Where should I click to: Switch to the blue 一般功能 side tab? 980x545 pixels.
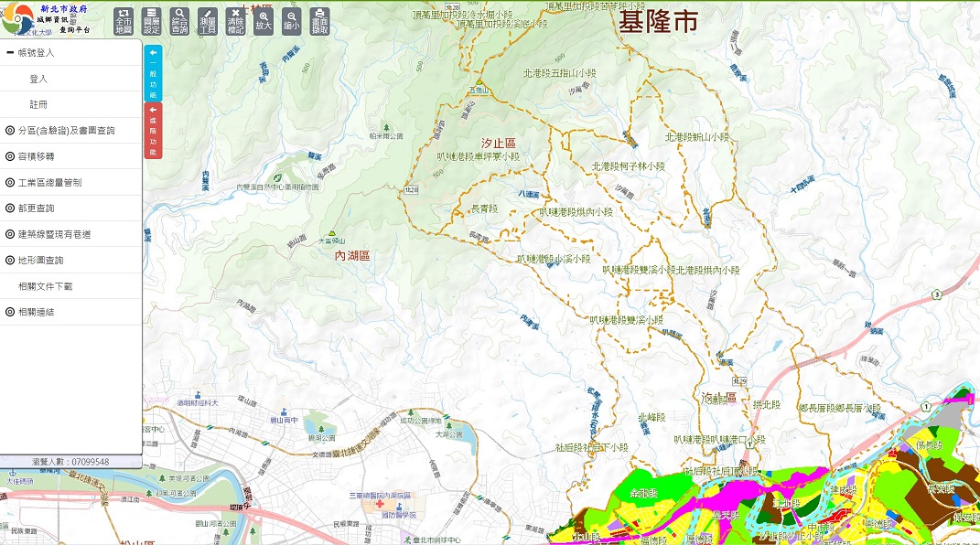click(153, 72)
